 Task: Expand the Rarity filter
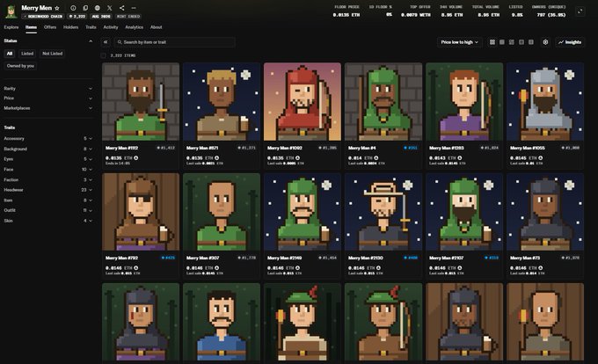click(48, 89)
